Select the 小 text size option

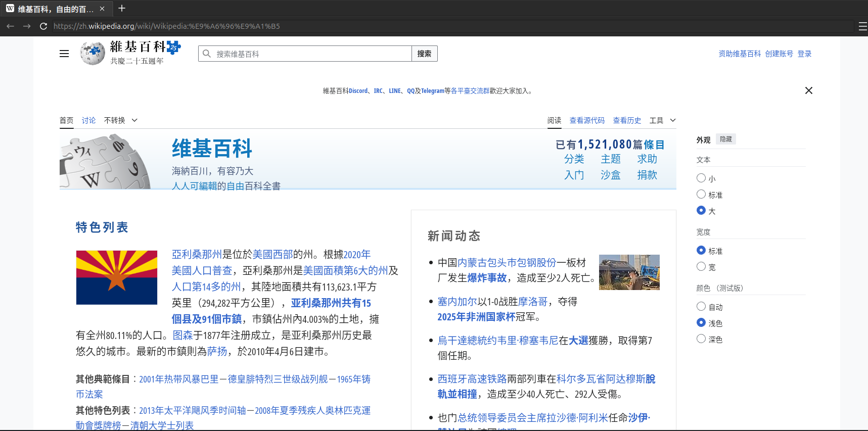point(701,178)
